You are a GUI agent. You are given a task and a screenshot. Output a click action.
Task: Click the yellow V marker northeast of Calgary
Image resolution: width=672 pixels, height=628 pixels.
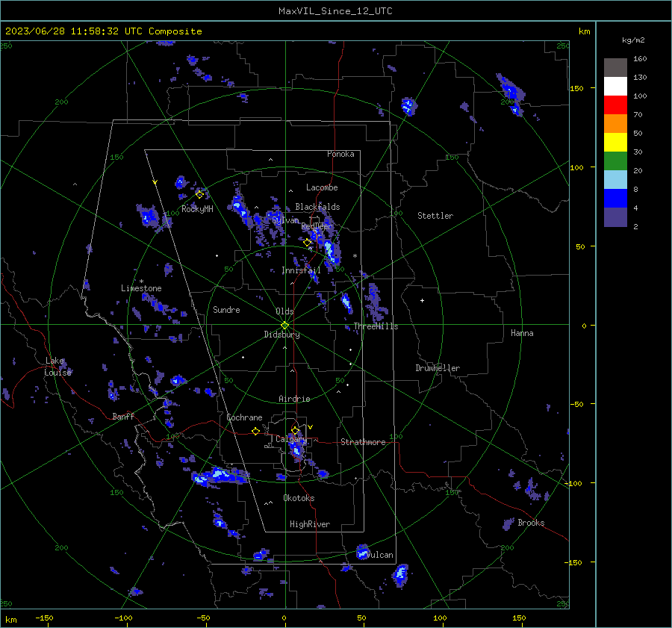(311, 427)
